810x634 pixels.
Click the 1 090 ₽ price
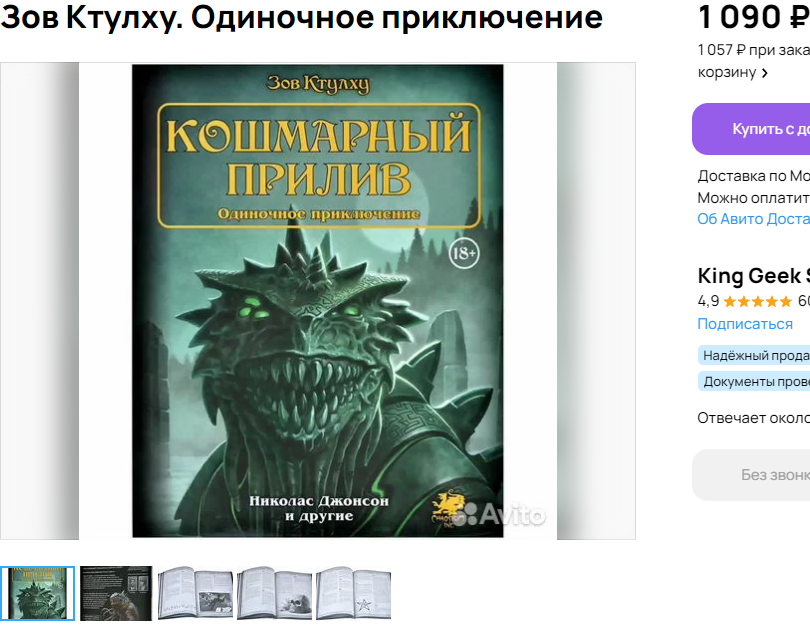click(754, 17)
